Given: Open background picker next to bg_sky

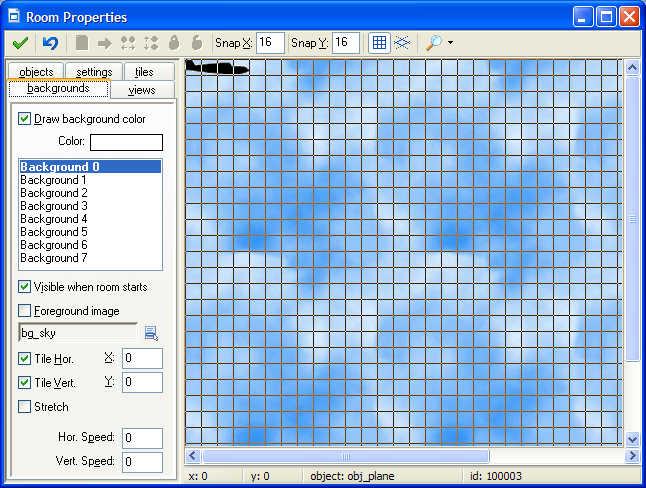Looking at the screenshot, I should (x=151, y=333).
